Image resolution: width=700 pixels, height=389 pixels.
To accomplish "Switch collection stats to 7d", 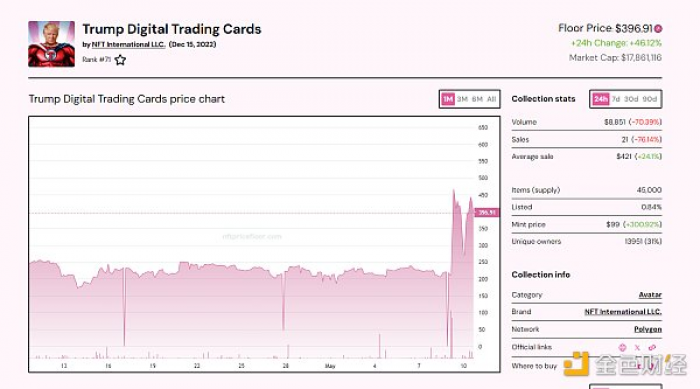I will pyautogui.click(x=616, y=99).
